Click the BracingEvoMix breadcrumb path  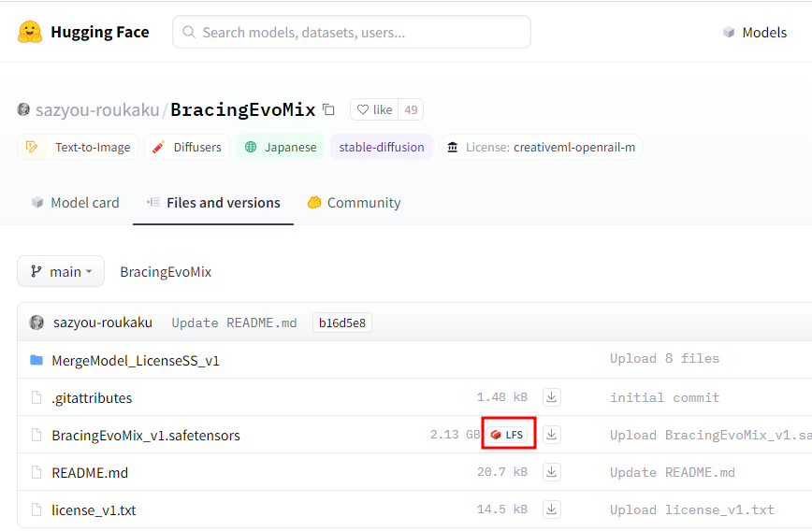click(x=166, y=272)
